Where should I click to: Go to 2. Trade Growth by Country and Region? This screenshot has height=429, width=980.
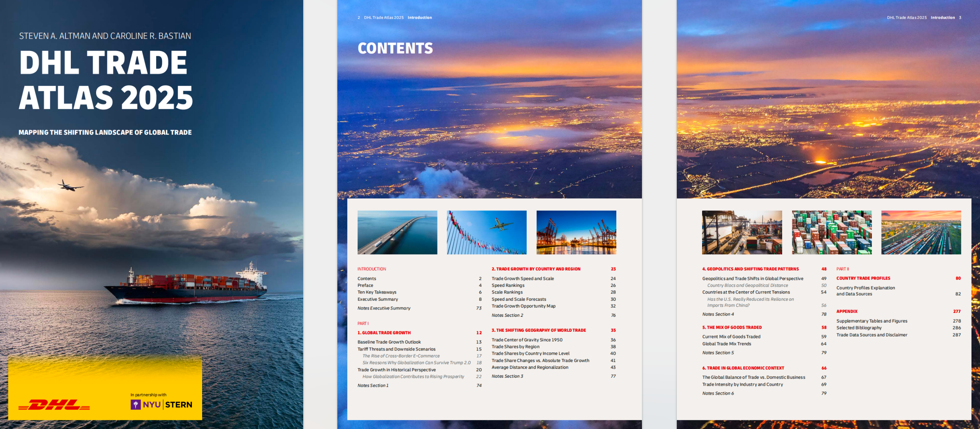[554, 269]
